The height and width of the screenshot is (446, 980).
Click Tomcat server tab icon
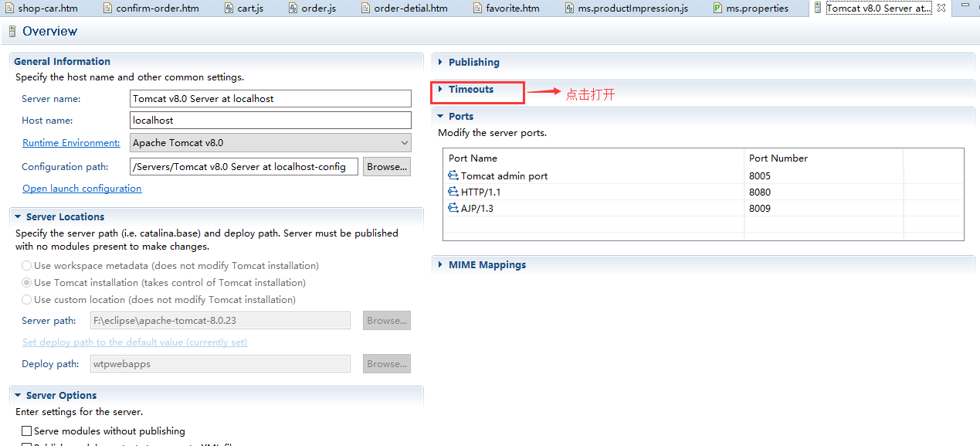pyautogui.click(x=818, y=9)
